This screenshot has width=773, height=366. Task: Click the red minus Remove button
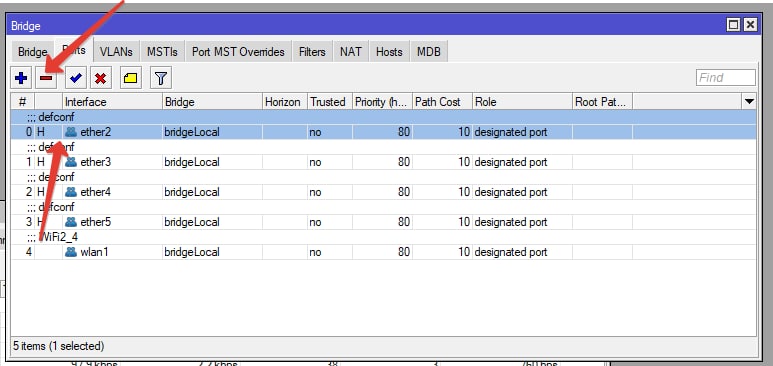(46, 78)
